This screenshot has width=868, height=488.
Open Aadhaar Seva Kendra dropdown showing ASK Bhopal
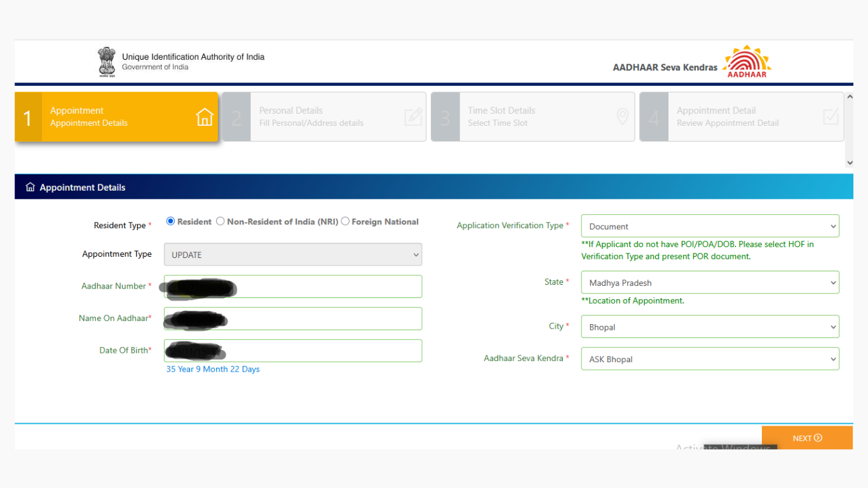pyautogui.click(x=709, y=359)
